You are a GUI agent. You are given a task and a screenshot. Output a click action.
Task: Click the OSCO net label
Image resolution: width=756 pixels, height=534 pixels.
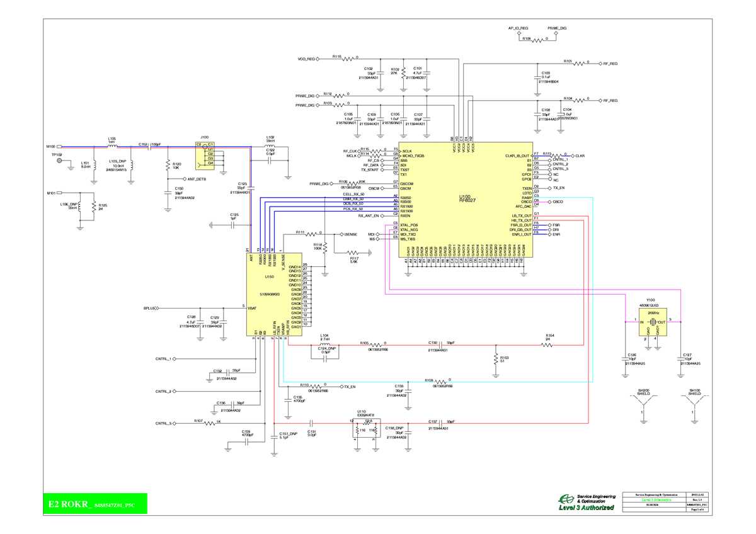tap(558, 202)
